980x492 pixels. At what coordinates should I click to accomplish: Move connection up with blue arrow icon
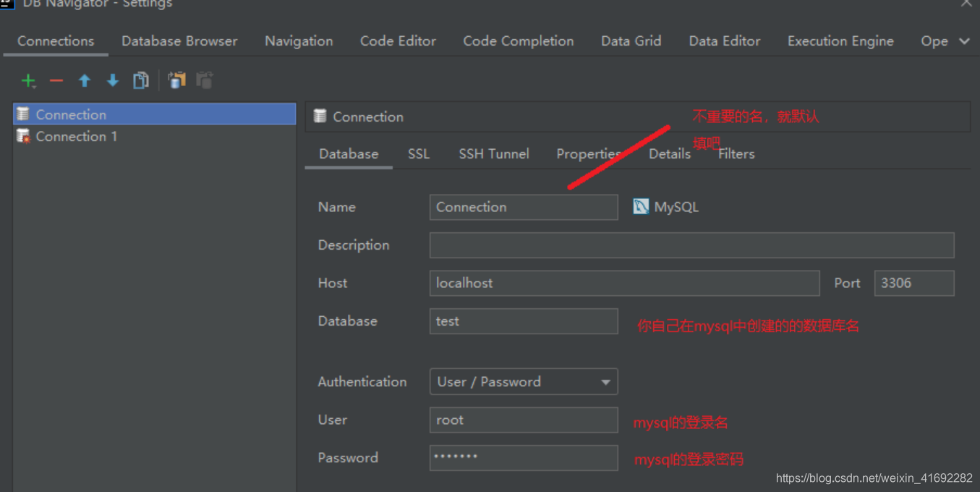click(84, 80)
